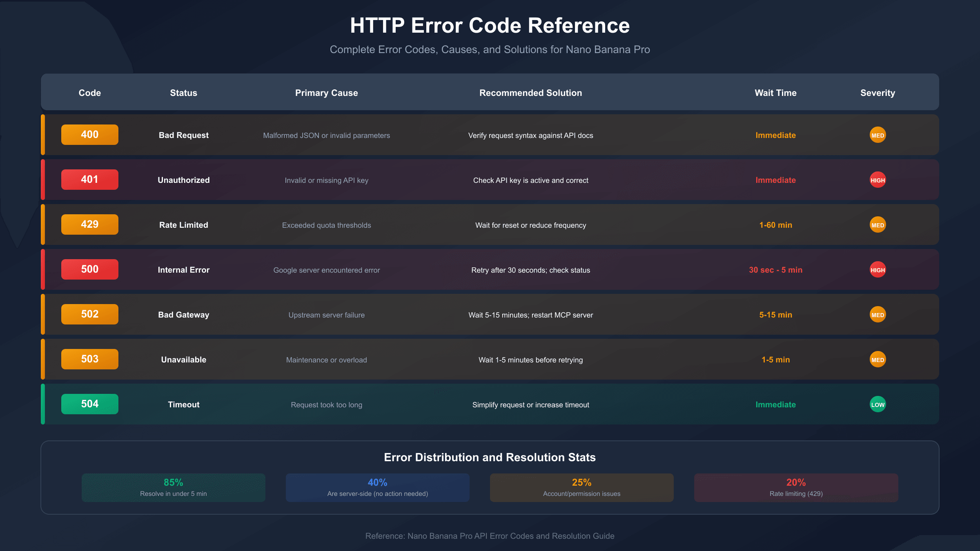Select the red 500 code badge
The image size is (980, 551).
[89, 269]
